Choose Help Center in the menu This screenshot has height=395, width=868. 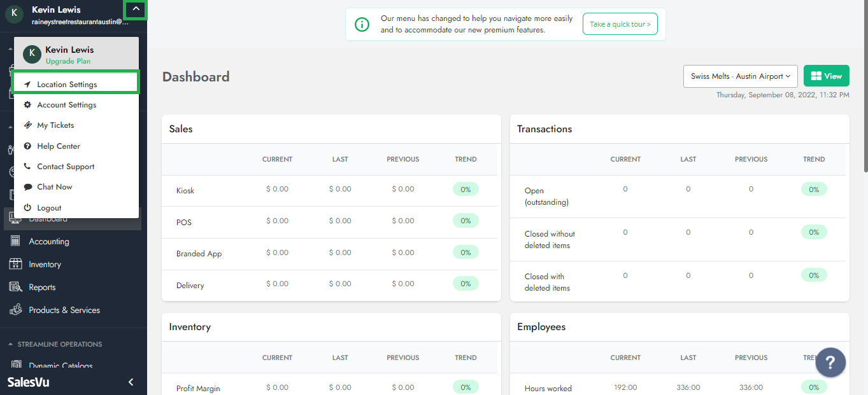pos(59,146)
